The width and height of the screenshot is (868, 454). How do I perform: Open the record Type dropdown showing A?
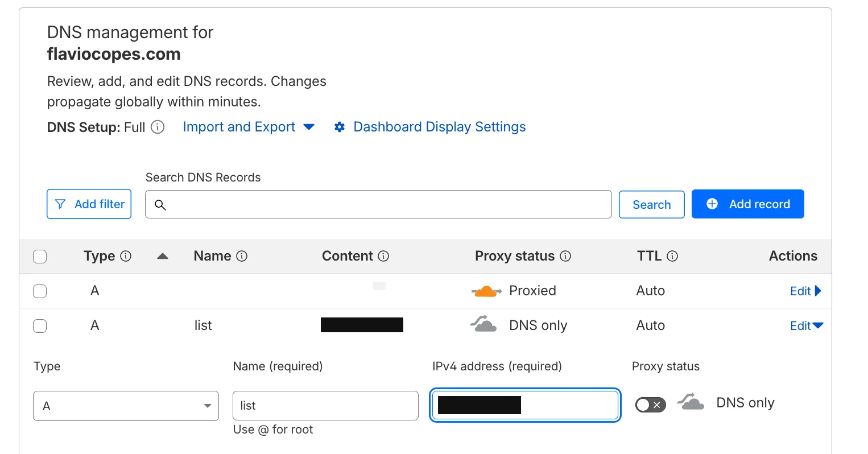click(126, 406)
